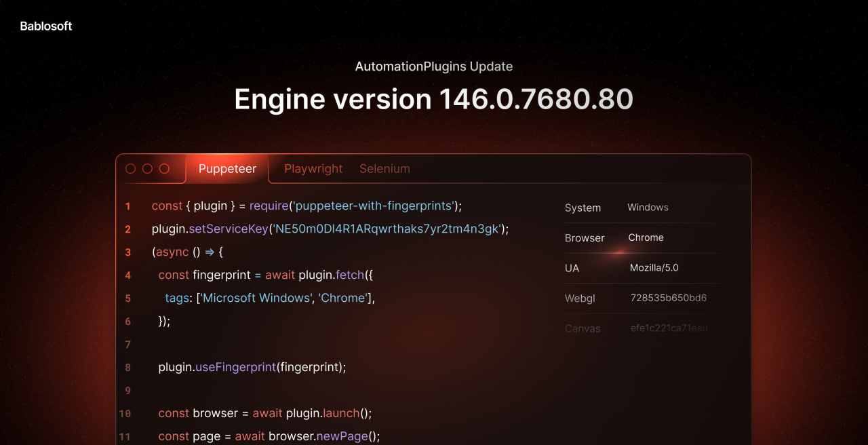The image size is (868, 445).
Task: Click the UA value Mozilla/5.0
Action: 654,268
